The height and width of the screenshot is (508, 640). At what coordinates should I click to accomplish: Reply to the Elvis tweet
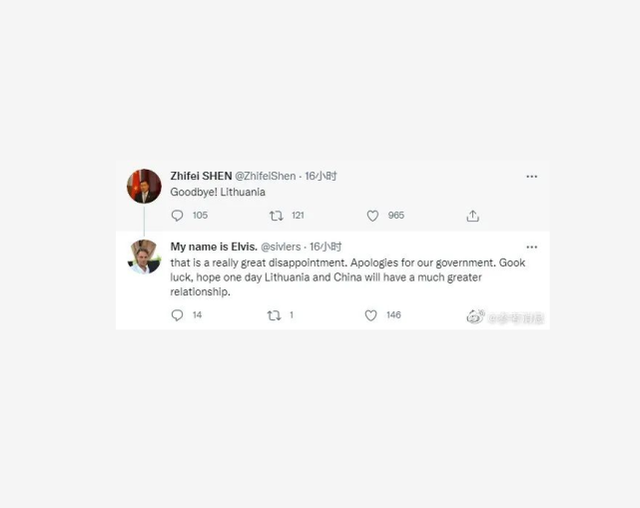click(177, 315)
